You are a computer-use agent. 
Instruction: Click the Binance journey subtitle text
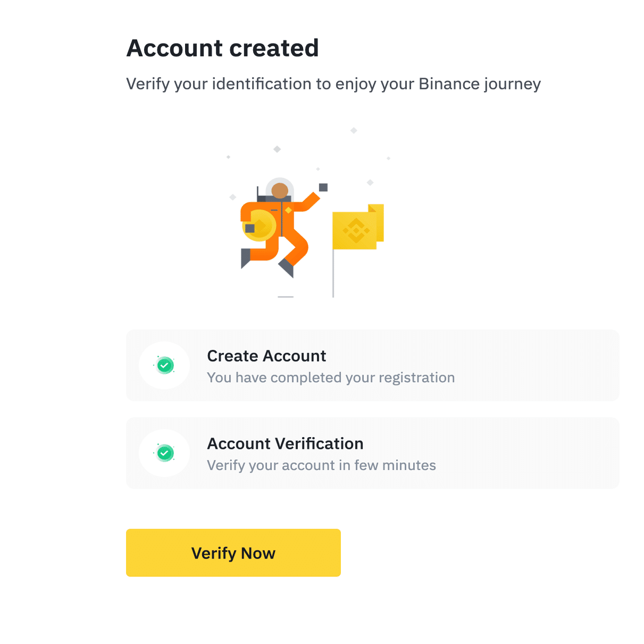(x=333, y=84)
